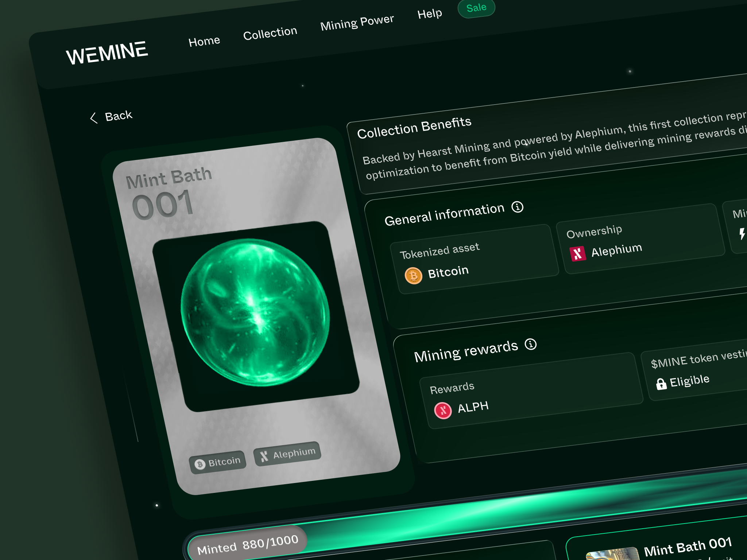Open the Help menu item
The image size is (747, 560).
click(x=430, y=14)
